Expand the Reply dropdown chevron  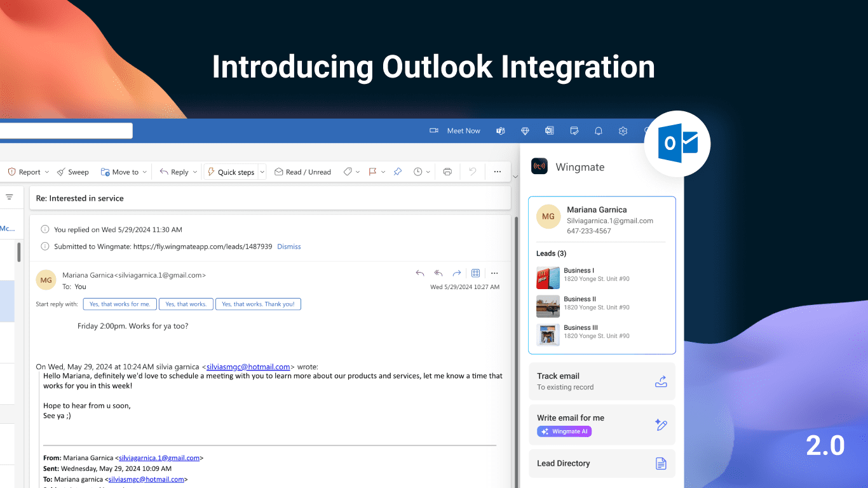(195, 172)
